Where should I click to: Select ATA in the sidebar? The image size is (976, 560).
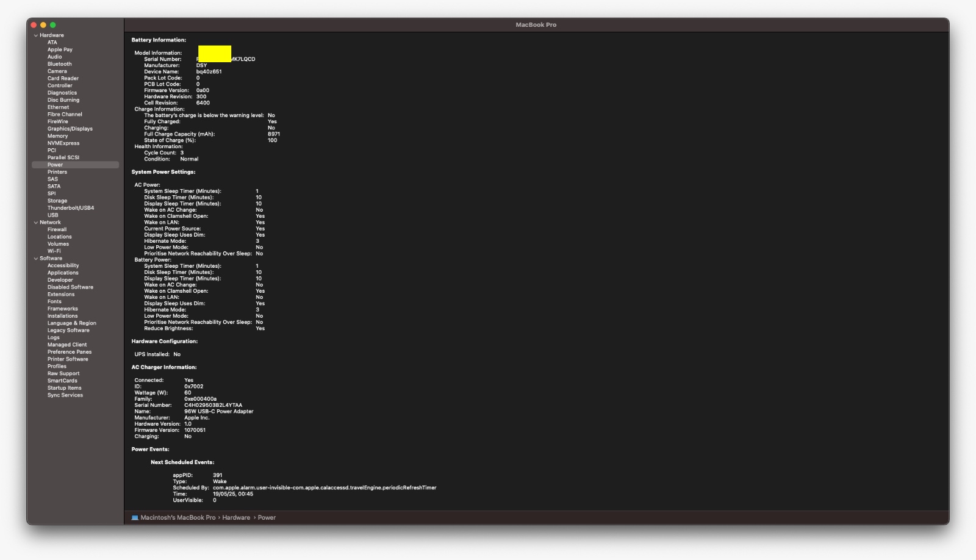click(52, 43)
